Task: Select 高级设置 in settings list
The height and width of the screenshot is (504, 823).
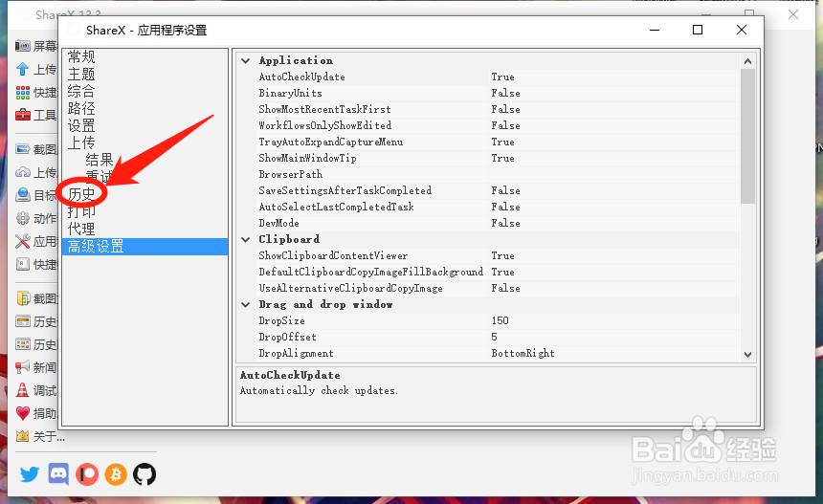Action: tap(145, 247)
